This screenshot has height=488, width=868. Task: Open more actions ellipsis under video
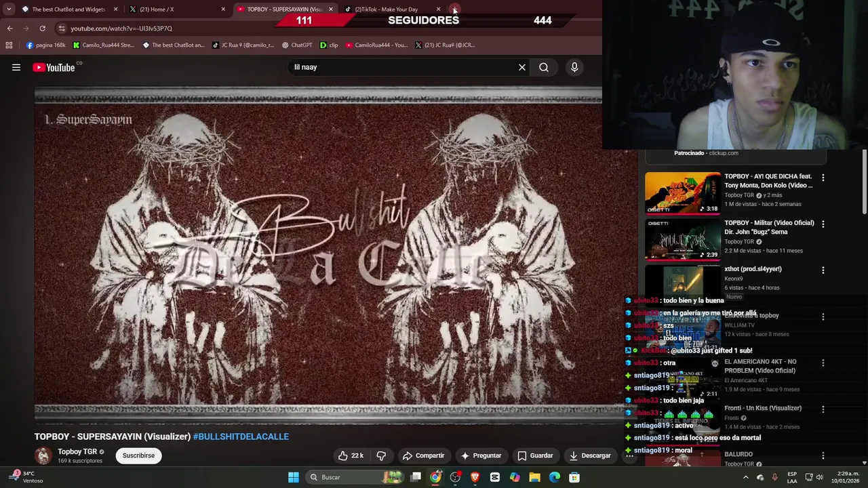pos(629,455)
